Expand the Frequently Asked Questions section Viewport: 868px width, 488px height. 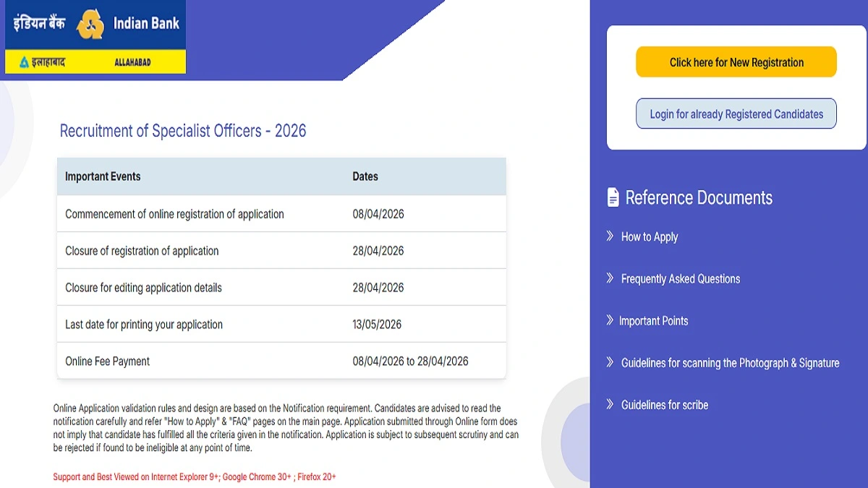pyautogui.click(x=681, y=278)
